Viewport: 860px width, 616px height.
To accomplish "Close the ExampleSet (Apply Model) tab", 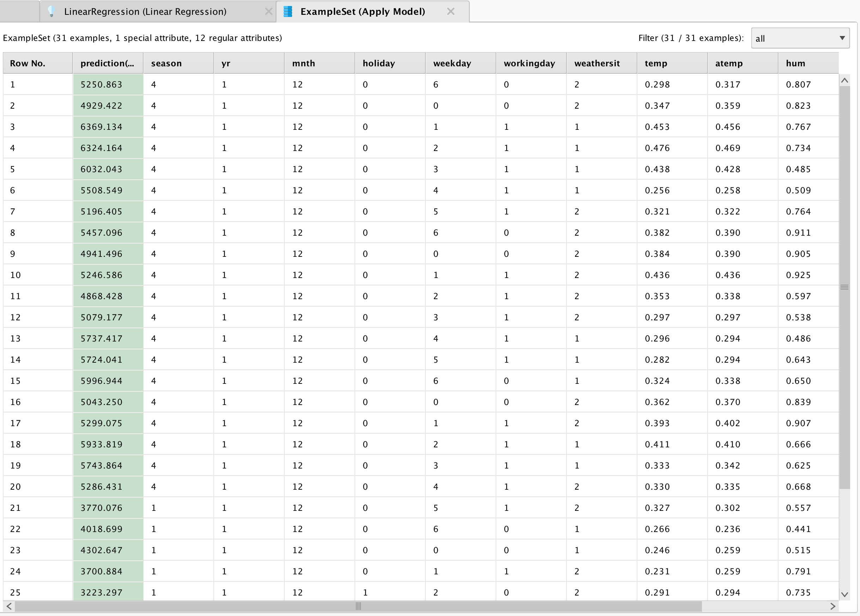I will point(450,11).
